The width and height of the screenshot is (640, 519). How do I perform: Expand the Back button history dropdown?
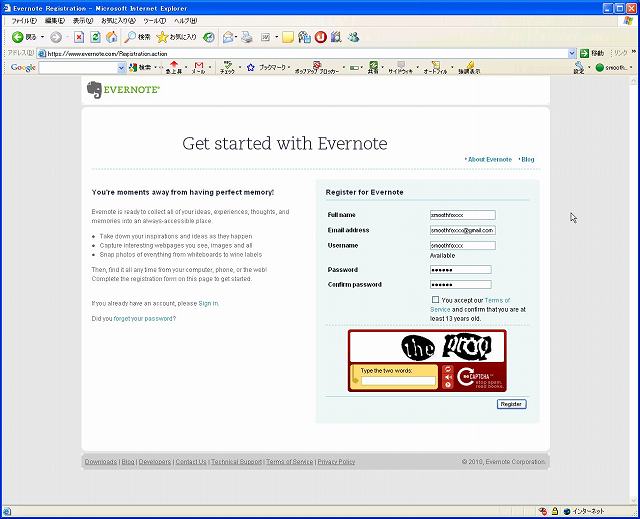pos(42,38)
